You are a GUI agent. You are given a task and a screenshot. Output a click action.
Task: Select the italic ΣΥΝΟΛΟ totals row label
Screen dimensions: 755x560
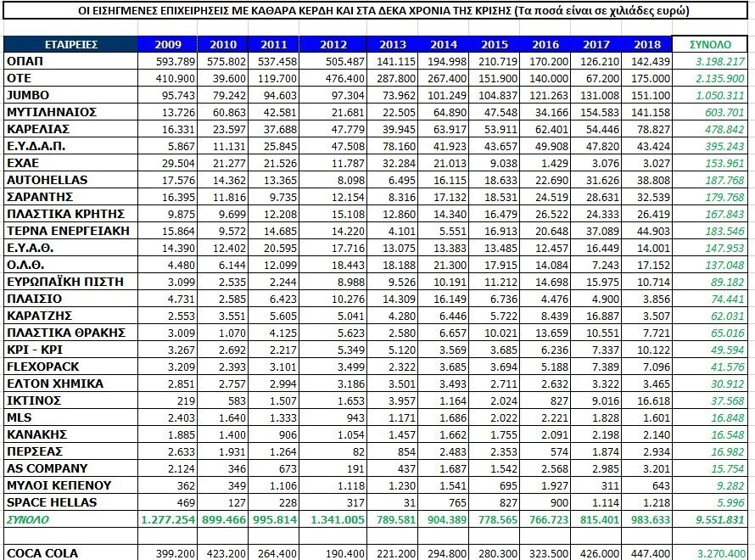[28, 519]
